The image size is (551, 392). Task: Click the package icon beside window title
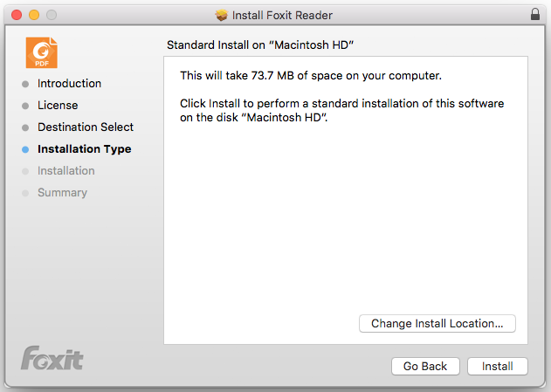pyautogui.click(x=222, y=15)
